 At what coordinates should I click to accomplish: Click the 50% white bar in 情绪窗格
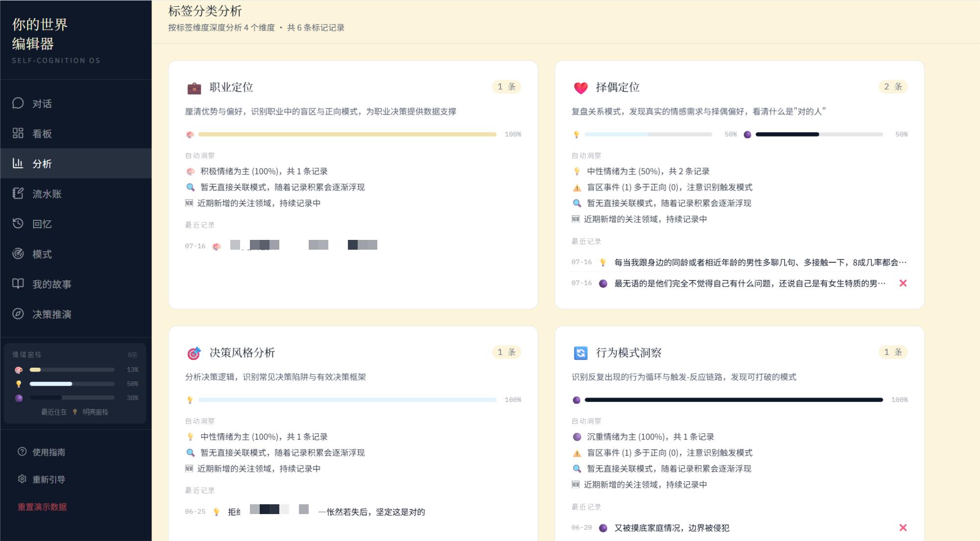click(x=72, y=384)
